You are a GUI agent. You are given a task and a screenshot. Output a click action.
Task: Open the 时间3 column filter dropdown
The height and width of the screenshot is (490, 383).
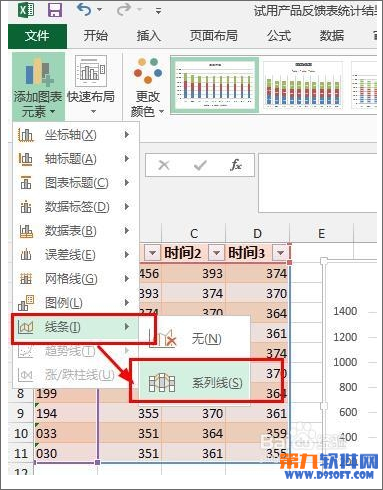click(281, 253)
